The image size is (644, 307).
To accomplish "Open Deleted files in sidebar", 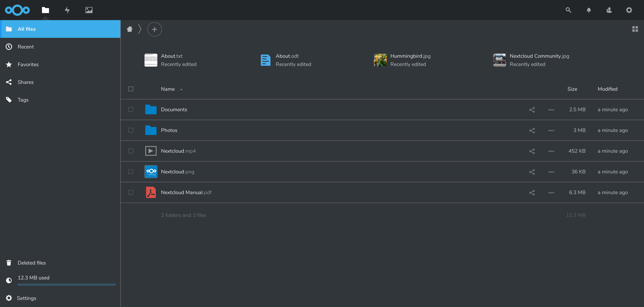I will (x=32, y=263).
